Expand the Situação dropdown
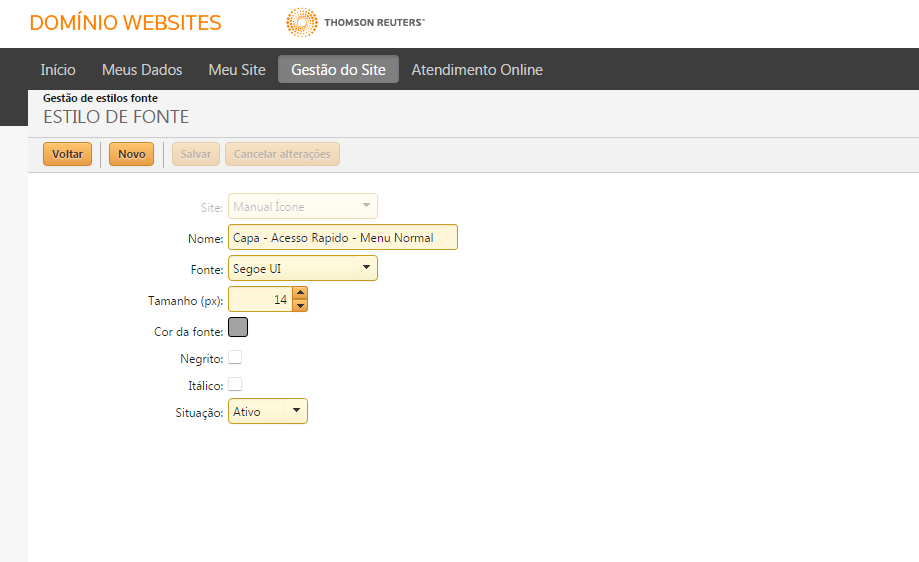 point(297,411)
